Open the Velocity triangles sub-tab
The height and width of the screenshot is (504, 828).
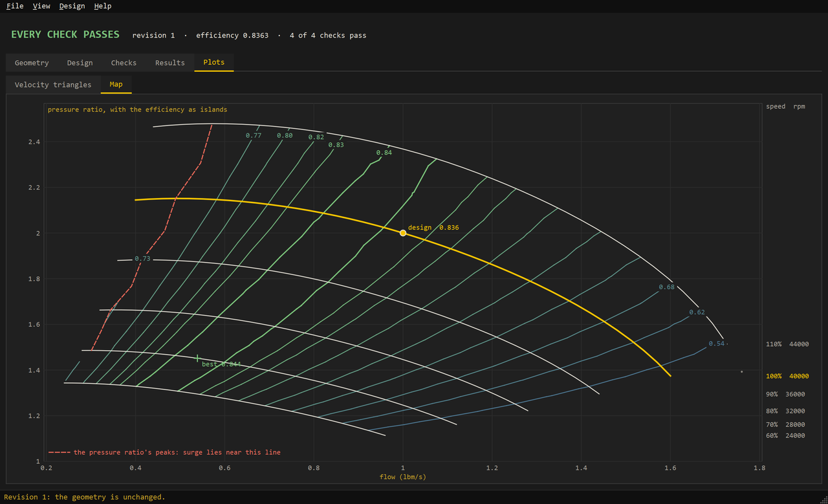[53, 85]
